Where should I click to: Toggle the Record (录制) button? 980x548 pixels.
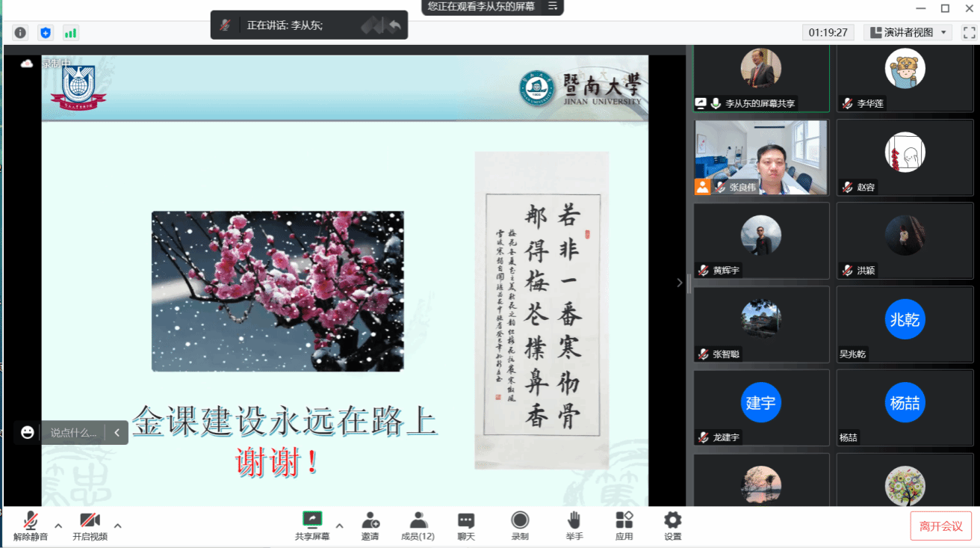[x=520, y=526]
